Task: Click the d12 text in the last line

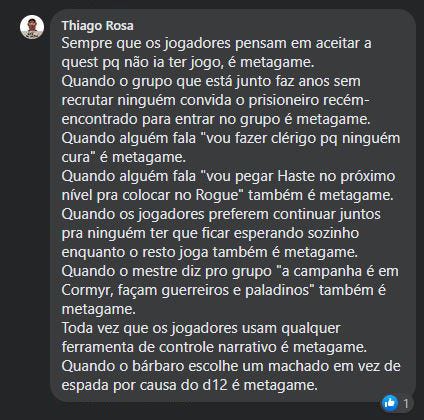Action: click(215, 385)
